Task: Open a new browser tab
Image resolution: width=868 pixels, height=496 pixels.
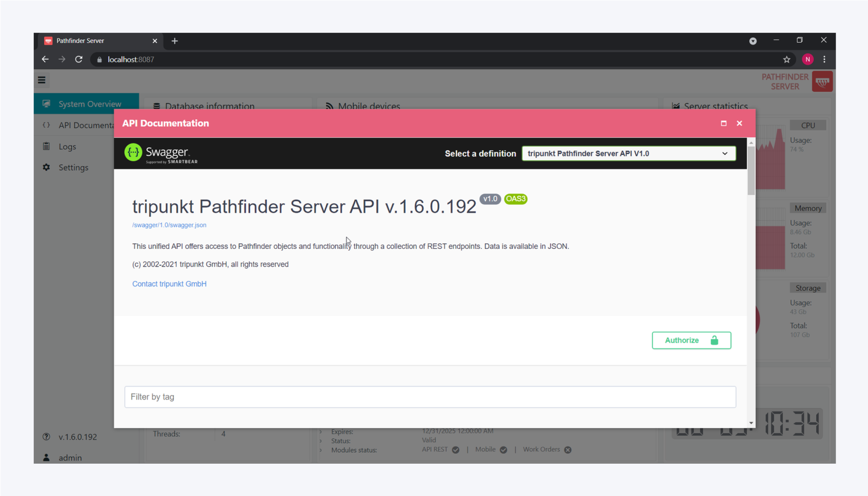Action: tap(175, 41)
